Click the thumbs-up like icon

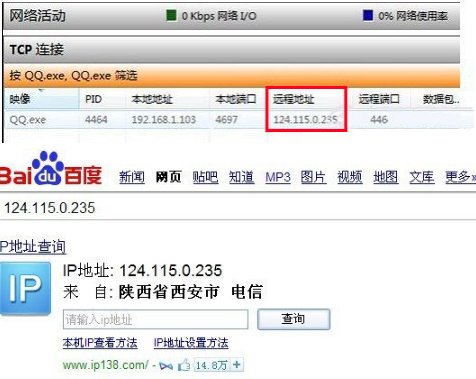click(184, 365)
